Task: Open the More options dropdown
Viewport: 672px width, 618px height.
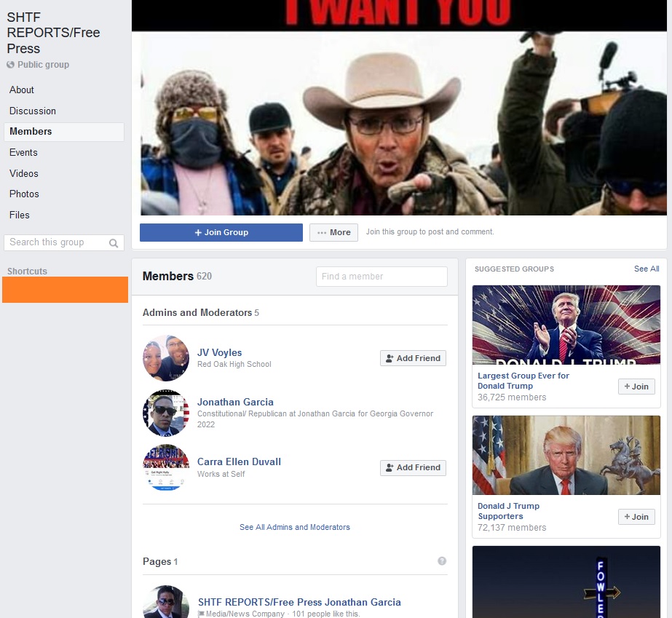Action: tap(334, 232)
